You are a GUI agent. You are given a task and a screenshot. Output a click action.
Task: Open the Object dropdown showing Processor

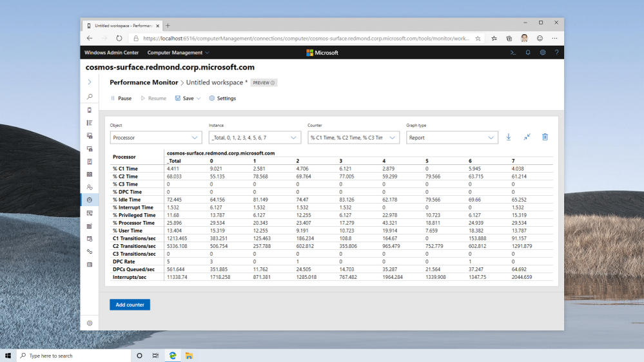coord(155,138)
